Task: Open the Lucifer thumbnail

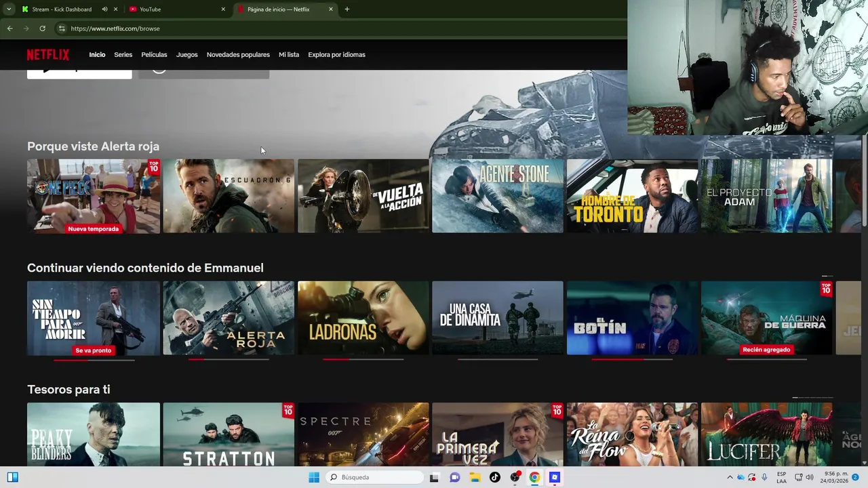Action: 767,434
